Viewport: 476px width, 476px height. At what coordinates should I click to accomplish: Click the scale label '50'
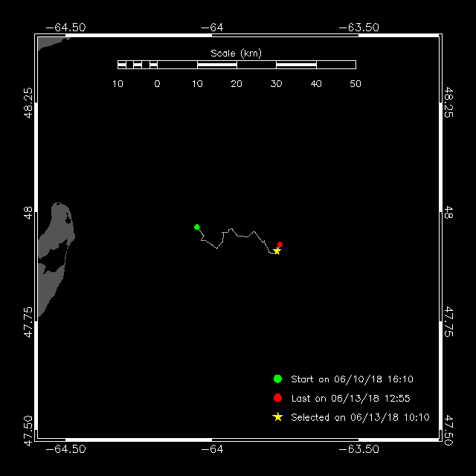click(356, 84)
